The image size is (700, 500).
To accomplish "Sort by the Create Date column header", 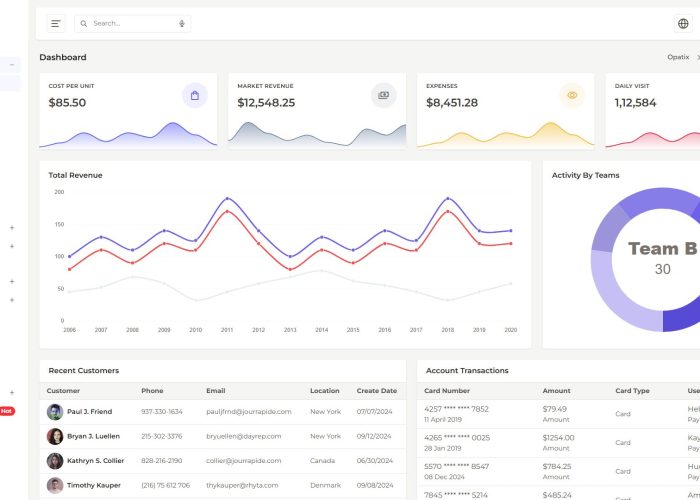I will 377,391.
